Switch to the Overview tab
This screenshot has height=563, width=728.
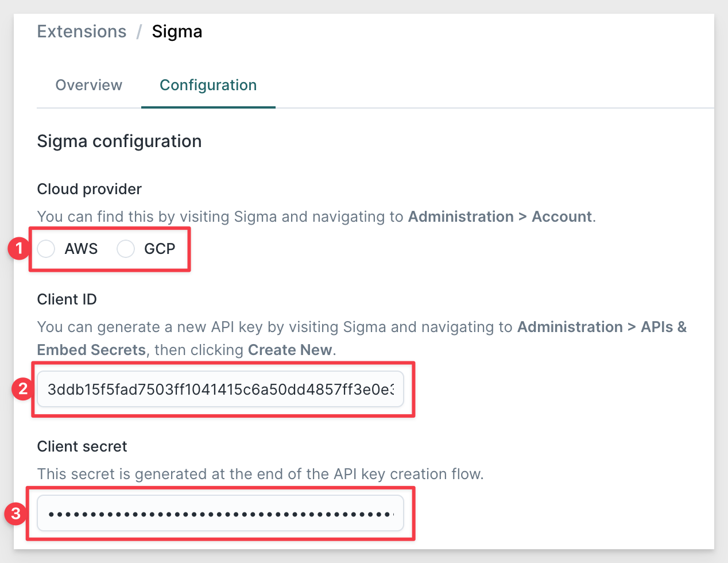89,85
